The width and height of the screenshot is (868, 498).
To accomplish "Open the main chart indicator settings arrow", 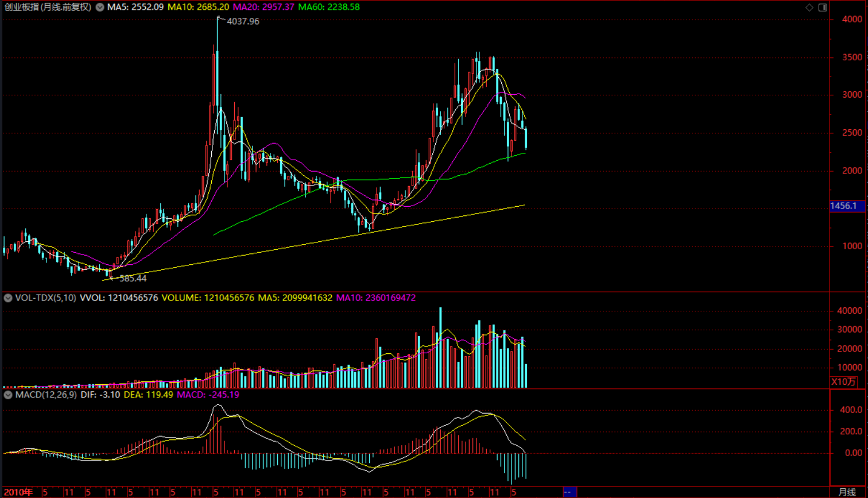I will (x=100, y=7).
